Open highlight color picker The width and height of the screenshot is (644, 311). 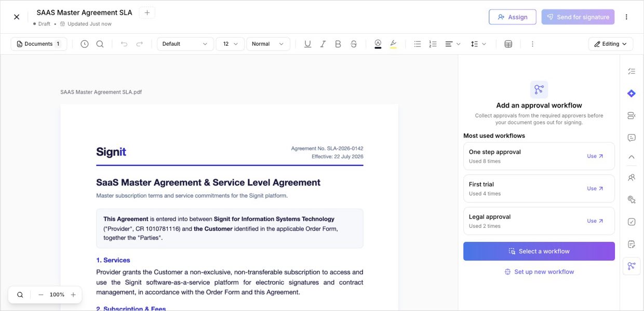[393, 44]
